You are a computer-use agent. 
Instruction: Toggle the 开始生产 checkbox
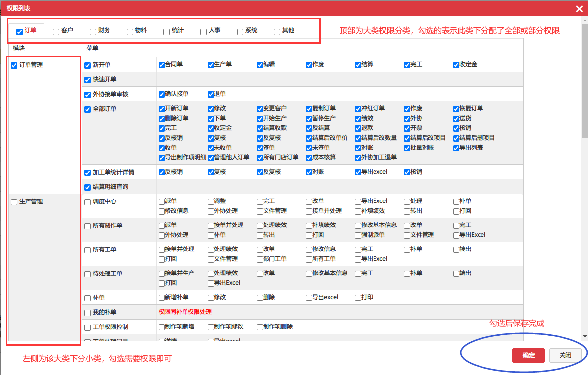pos(260,119)
